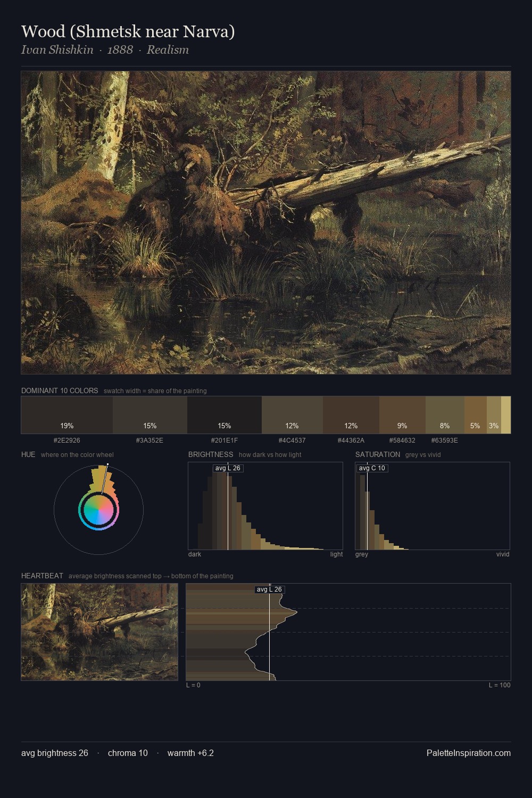Image resolution: width=532 pixels, height=798 pixels.
Task: Click the 'BRIGHTNESS' section heading
Action: (x=211, y=454)
